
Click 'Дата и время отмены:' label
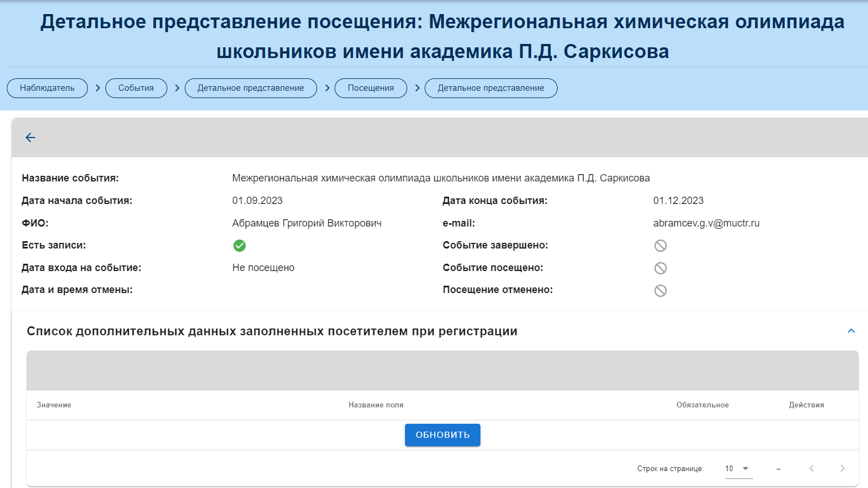(77, 290)
